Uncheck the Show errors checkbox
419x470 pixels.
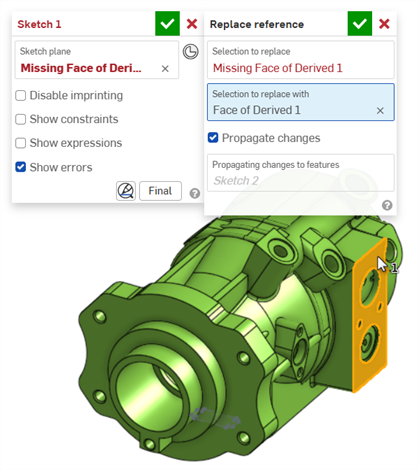(21, 167)
